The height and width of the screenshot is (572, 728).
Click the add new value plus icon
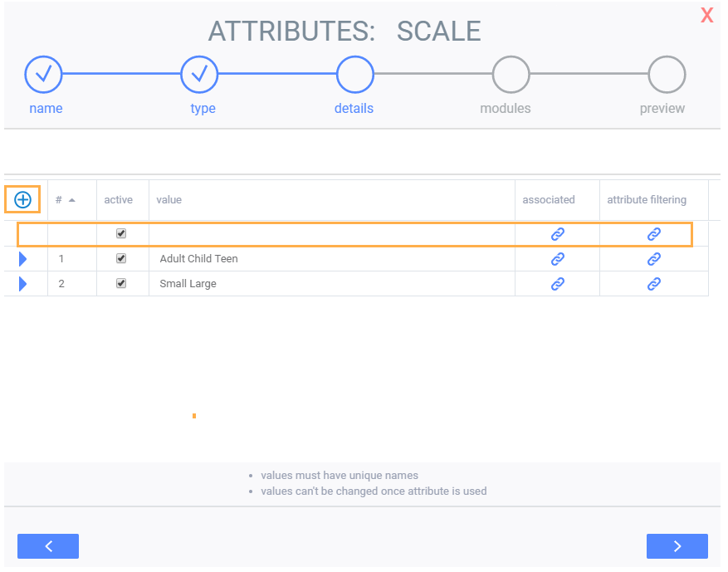click(x=22, y=200)
